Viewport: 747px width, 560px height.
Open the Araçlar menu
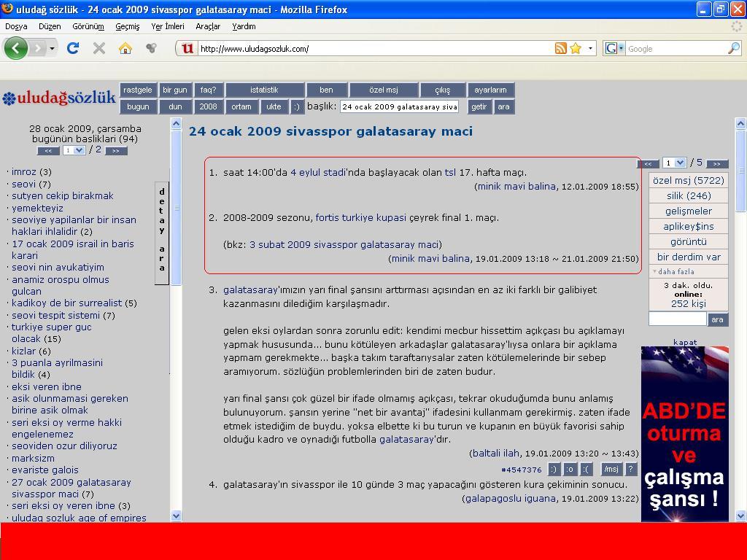(208, 27)
